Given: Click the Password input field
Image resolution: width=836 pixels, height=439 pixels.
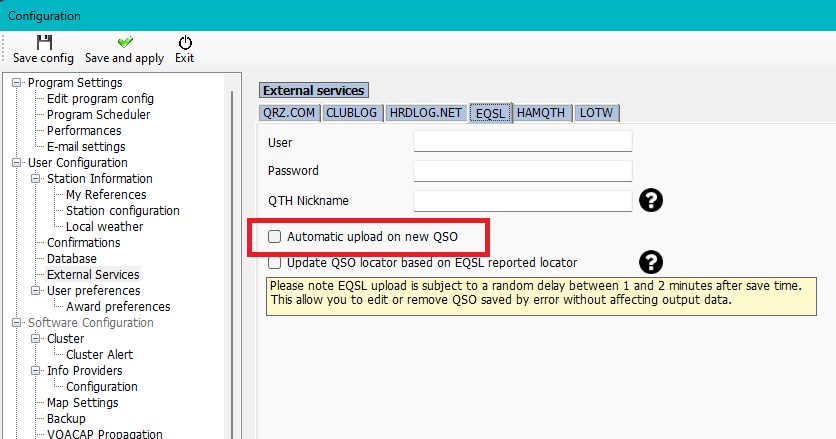Looking at the screenshot, I should point(522,171).
